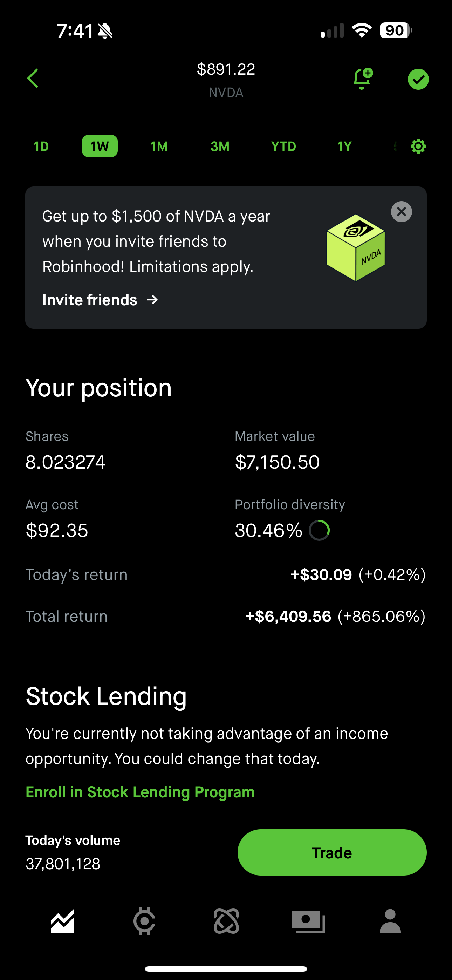Dismiss the NVDA referral promo card

402,212
